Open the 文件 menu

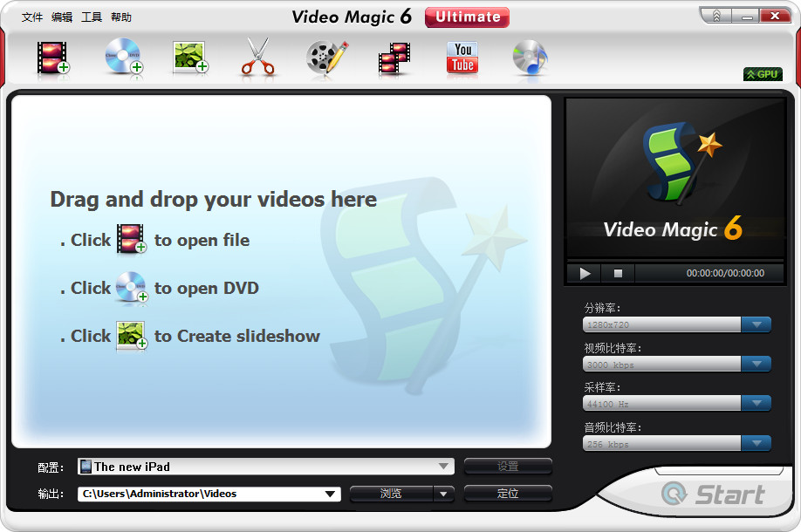(31, 17)
